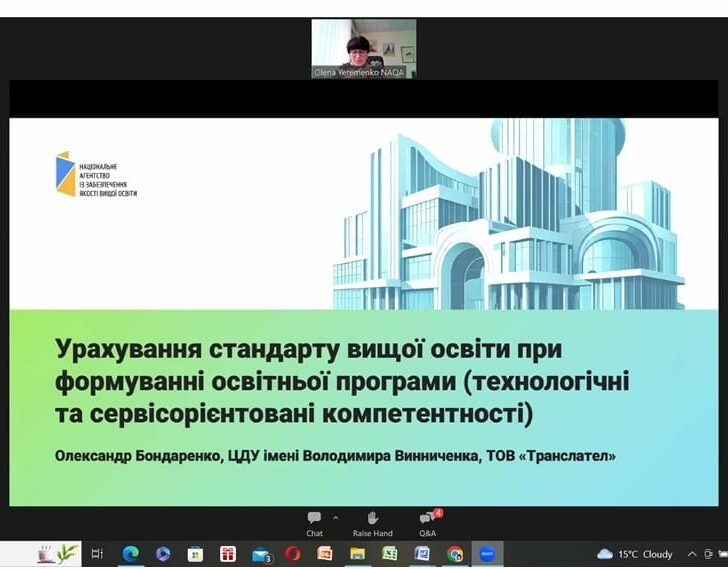Show hidden system tray icons

pos(692,554)
